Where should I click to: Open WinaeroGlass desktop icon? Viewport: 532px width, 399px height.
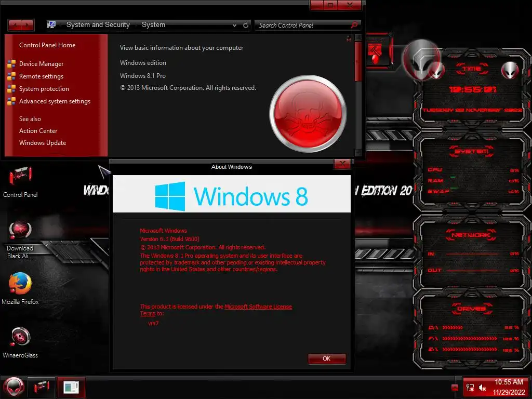tap(20, 343)
